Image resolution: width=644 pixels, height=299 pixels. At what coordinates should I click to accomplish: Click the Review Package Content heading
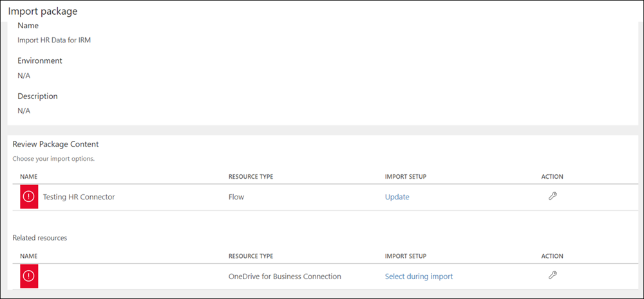tap(55, 144)
